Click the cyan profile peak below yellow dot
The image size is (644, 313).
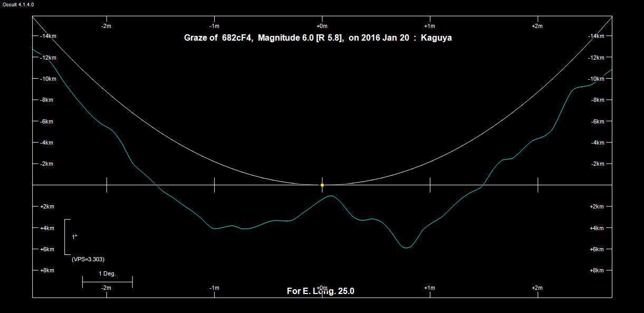pyautogui.click(x=331, y=196)
